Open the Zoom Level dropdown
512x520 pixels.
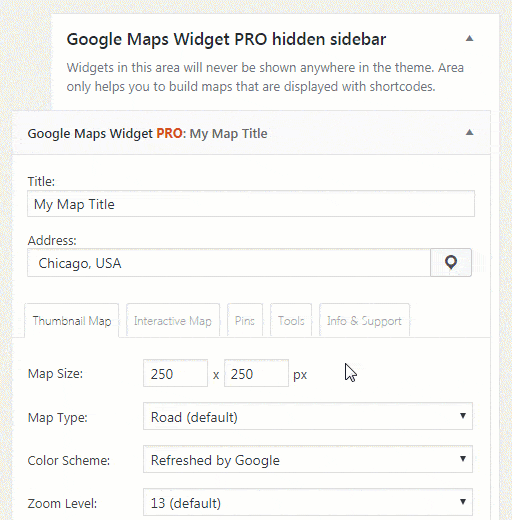pos(308,502)
